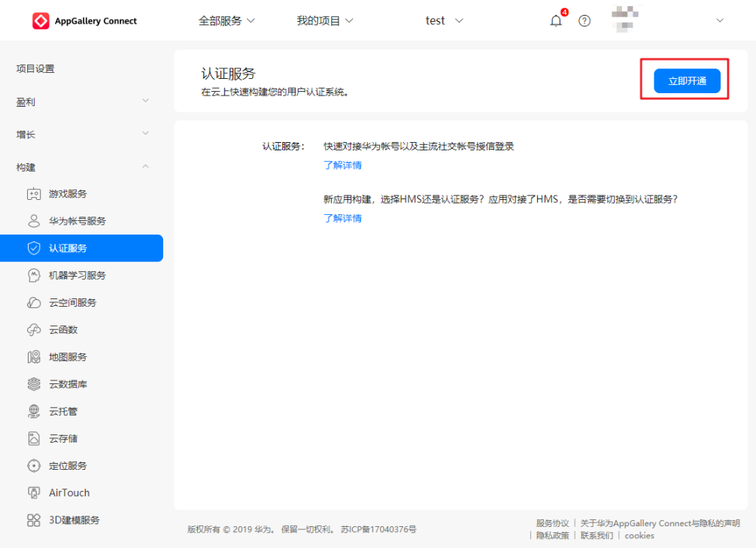Open the notifications bell icon
The height and width of the screenshot is (548, 756).
(556, 21)
